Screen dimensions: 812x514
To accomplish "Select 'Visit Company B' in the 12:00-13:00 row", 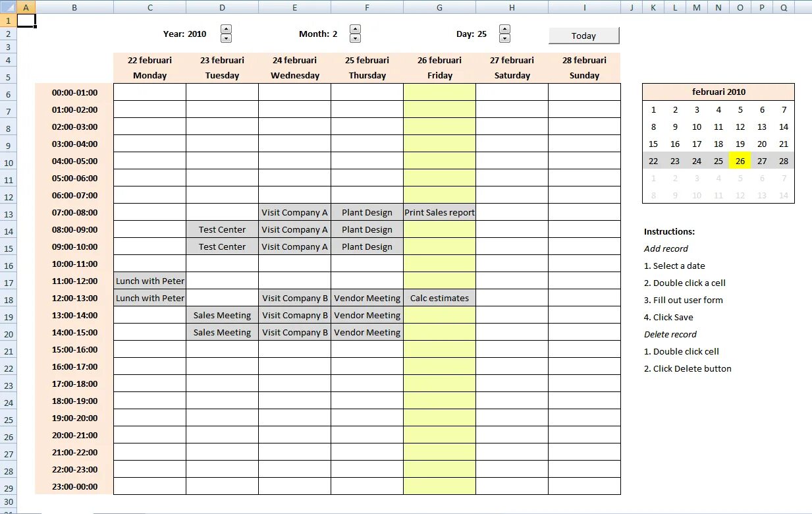I will [x=294, y=298].
